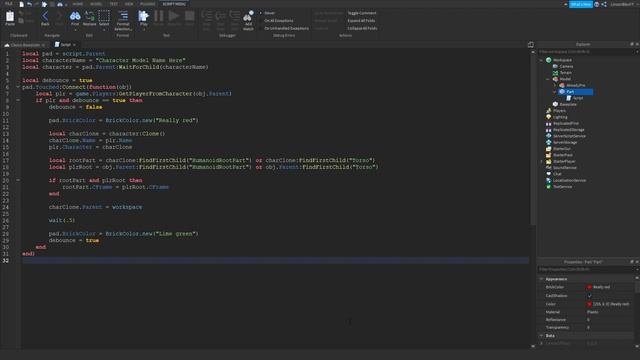Expand the character model under Model
This screenshot has width=640, height=360.
555,85
